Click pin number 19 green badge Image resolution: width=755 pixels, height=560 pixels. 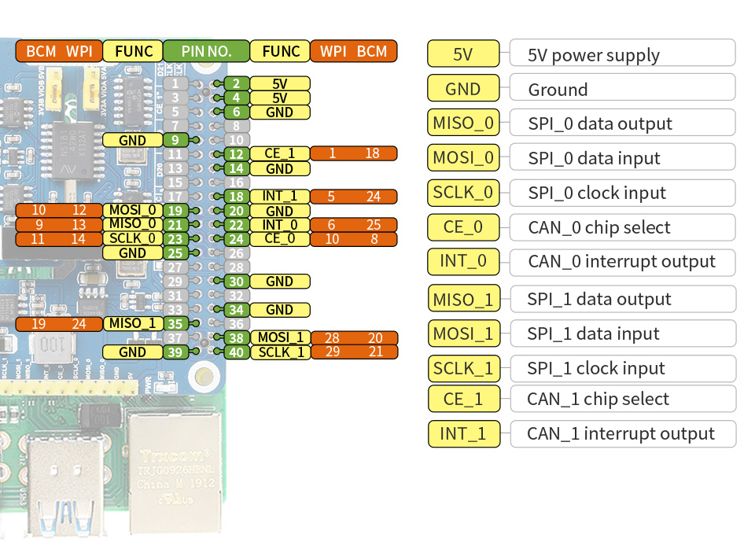176,211
